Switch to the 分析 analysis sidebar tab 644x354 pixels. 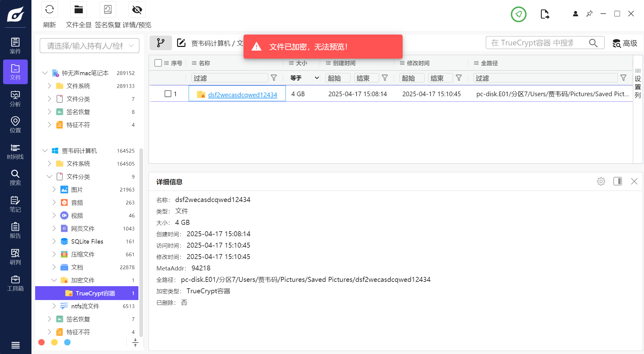pyautogui.click(x=15, y=99)
